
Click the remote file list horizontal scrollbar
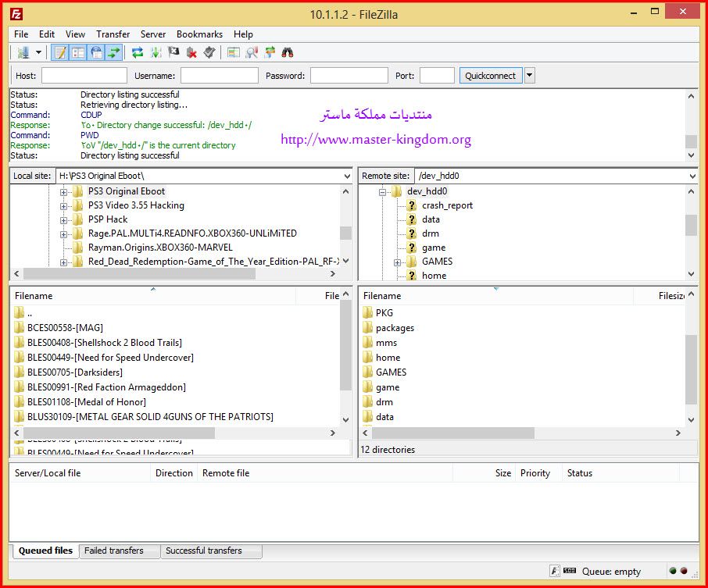(x=453, y=433)
